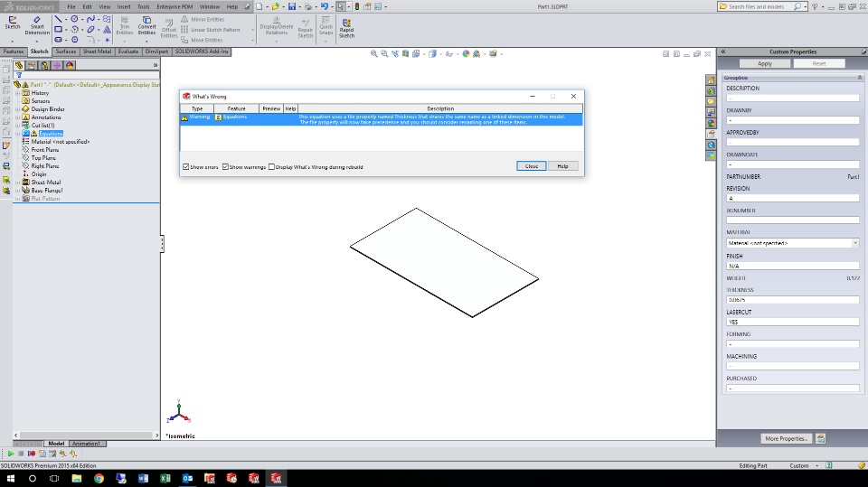Switch to the Evaluate tab
The image size is (868, 487).
tap(127, 52)
